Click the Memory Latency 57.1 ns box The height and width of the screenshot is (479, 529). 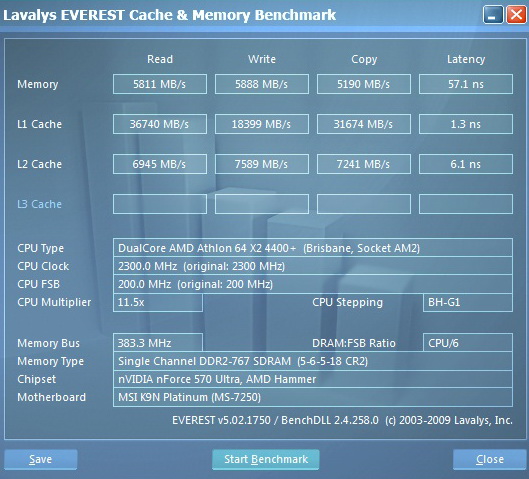tap(466, 84)
